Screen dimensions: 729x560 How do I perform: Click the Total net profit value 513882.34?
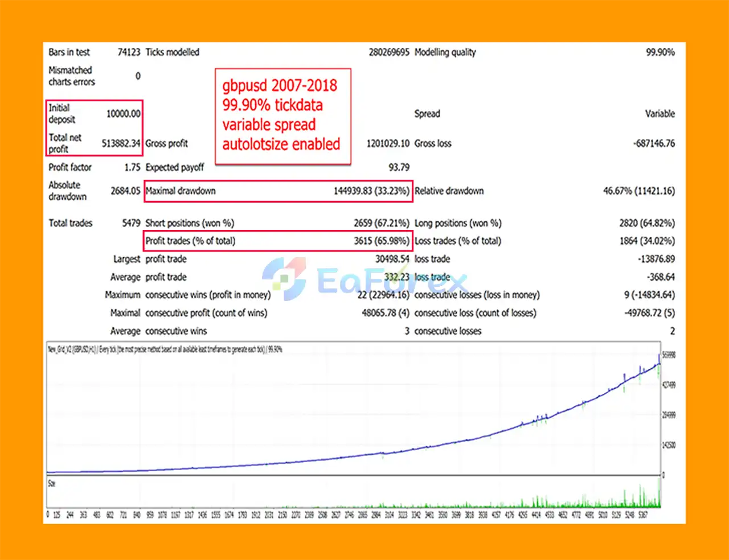click(121, 143)
